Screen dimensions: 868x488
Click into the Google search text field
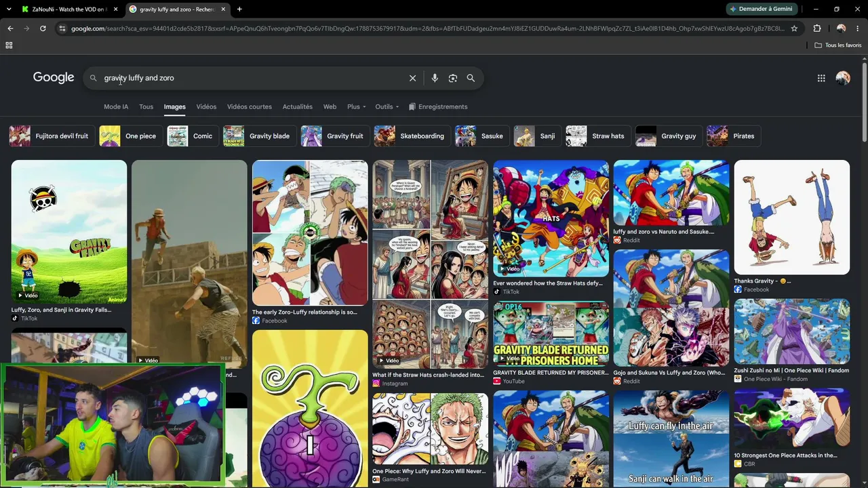tap(251, 78)
